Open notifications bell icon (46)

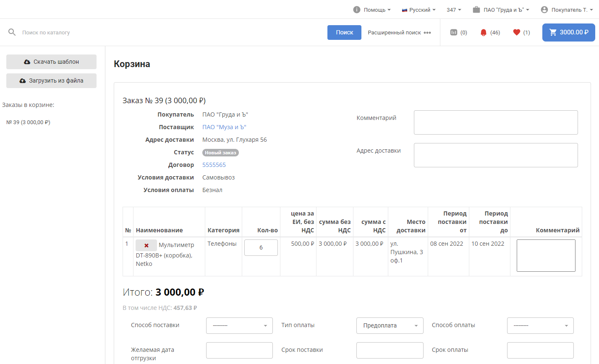pos(484,32)
